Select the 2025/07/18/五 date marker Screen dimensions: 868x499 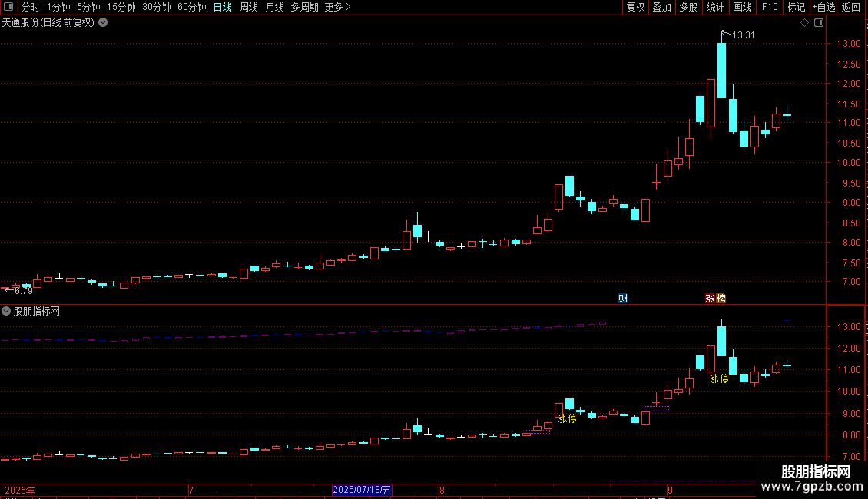coord(362,490)
